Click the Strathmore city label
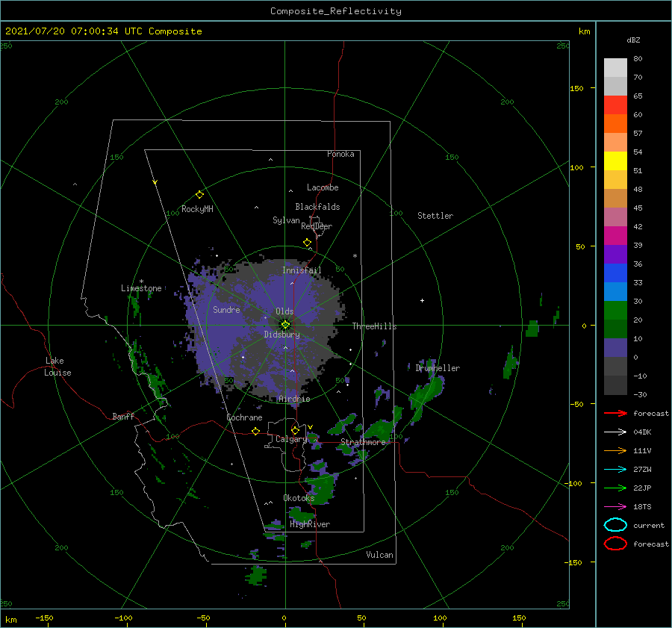Image resolution: width=672 pixels, height=628 pixels. [x=363, y=442]
